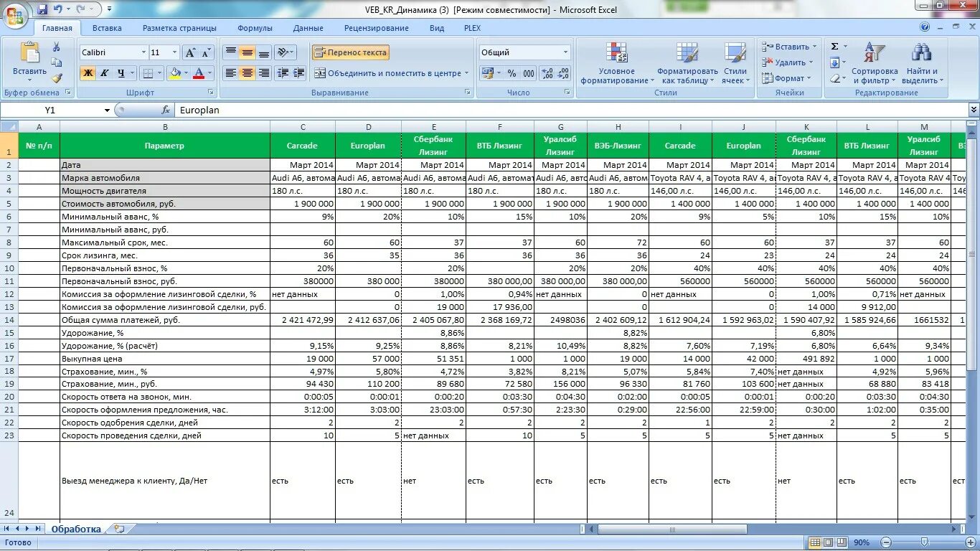
Task: Toggle italic К formatting
Action: [105, 73]
